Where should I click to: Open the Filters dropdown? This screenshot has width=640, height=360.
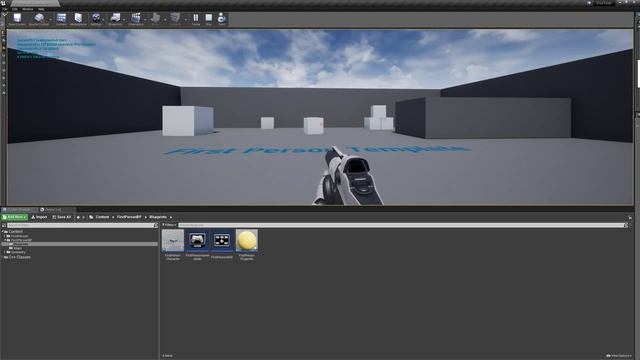(x=169, y=225)
